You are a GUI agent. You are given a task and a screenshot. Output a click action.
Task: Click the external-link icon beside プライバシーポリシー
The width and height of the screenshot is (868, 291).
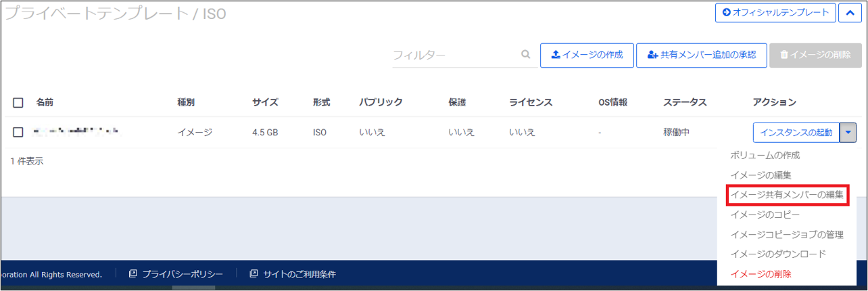(133, 273)
